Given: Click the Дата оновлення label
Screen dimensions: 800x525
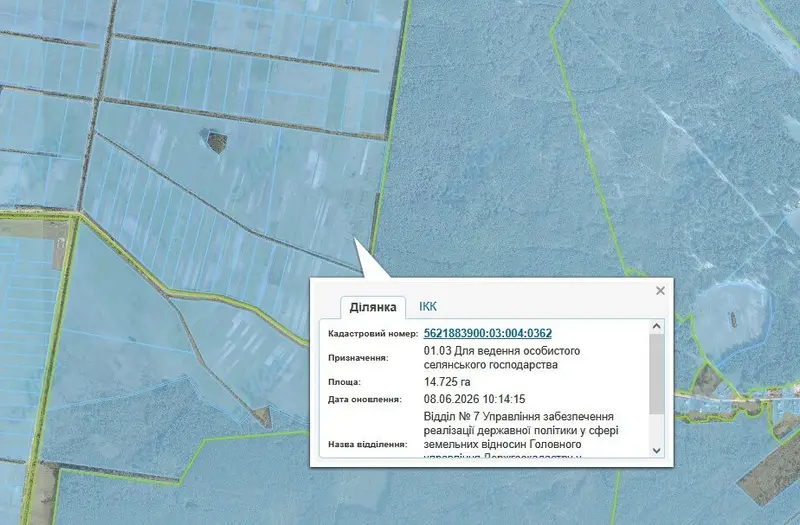Looking at the screenshot, I should coord(365,399).
